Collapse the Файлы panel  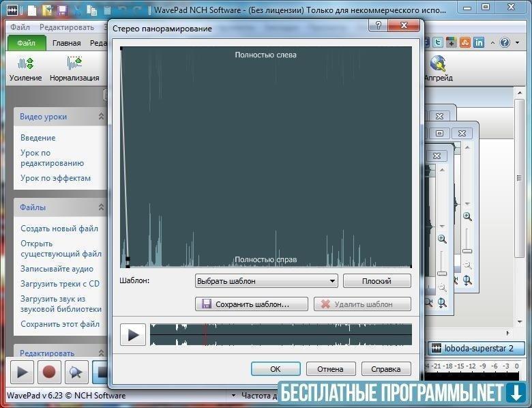pyautogui.click(x=101, y=207)
